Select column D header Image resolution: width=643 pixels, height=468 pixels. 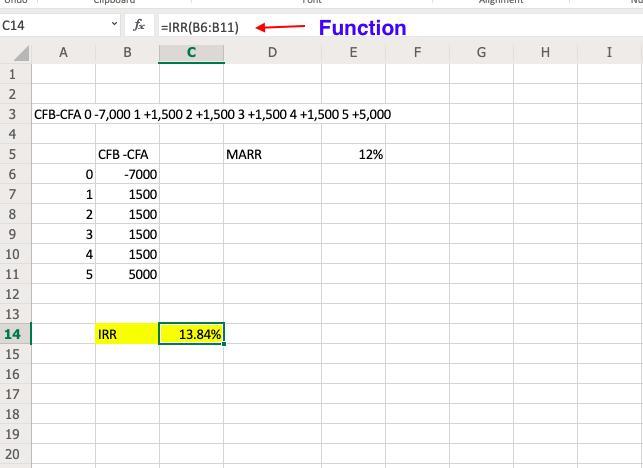(x=272, y=53)
